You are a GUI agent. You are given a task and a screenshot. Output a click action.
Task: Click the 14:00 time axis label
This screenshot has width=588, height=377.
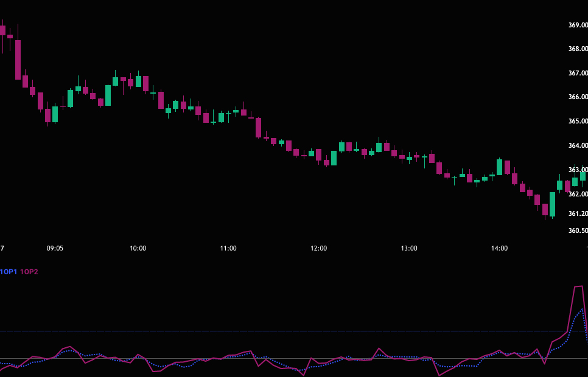500,248
